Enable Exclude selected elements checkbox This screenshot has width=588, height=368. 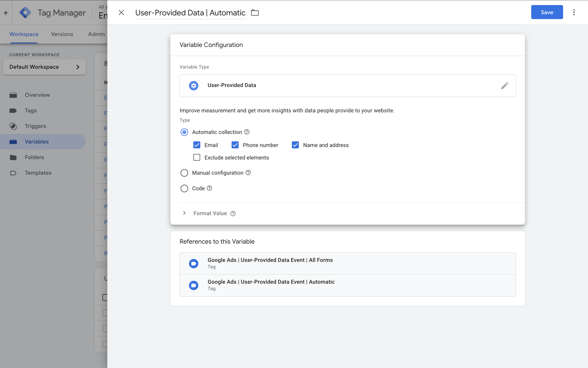[197, 158]
